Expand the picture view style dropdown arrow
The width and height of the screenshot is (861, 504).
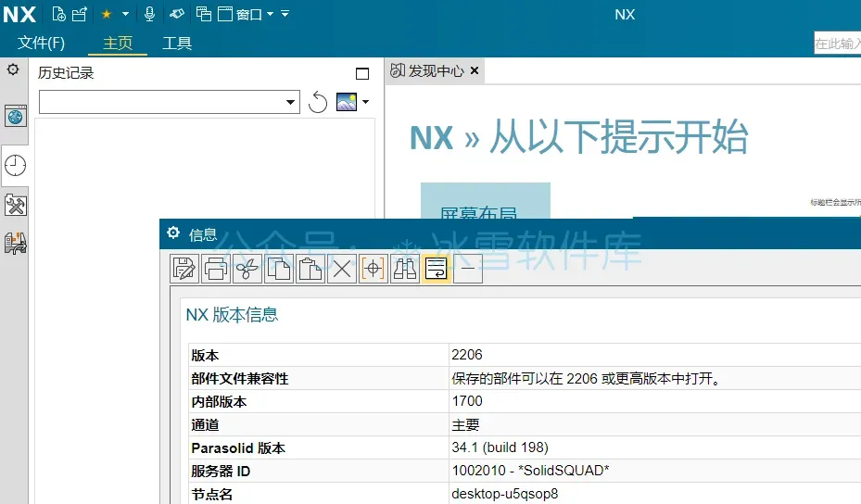click(365, 102)
